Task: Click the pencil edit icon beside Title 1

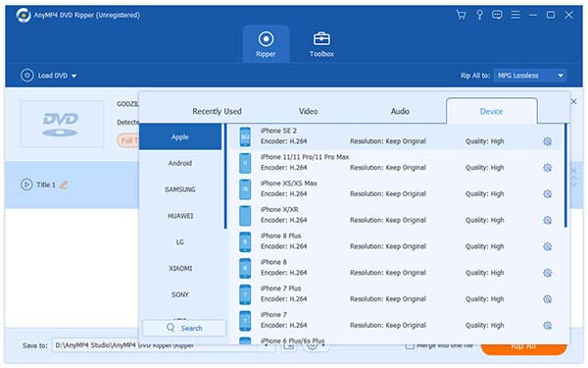Action: tap(64, 184)
